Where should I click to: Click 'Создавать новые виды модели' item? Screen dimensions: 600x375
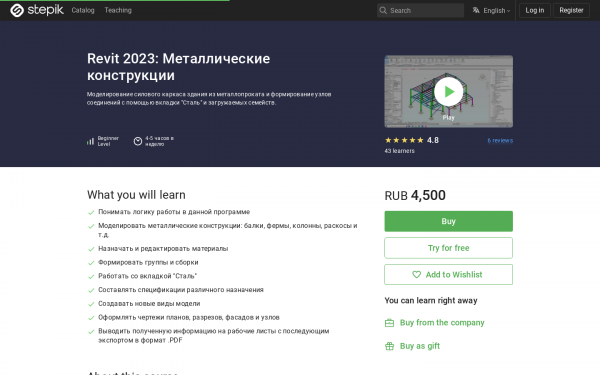click(149, 303)
